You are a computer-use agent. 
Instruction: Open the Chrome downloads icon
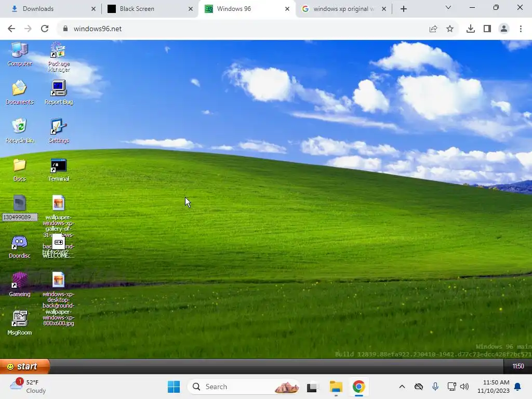pos(470,29)
